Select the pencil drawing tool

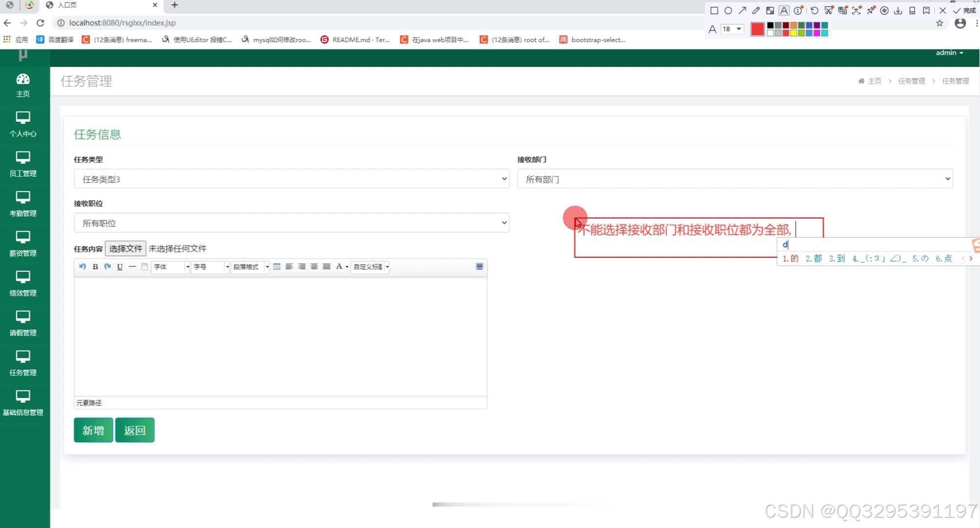pyautogui.click(x=756, y=11)
